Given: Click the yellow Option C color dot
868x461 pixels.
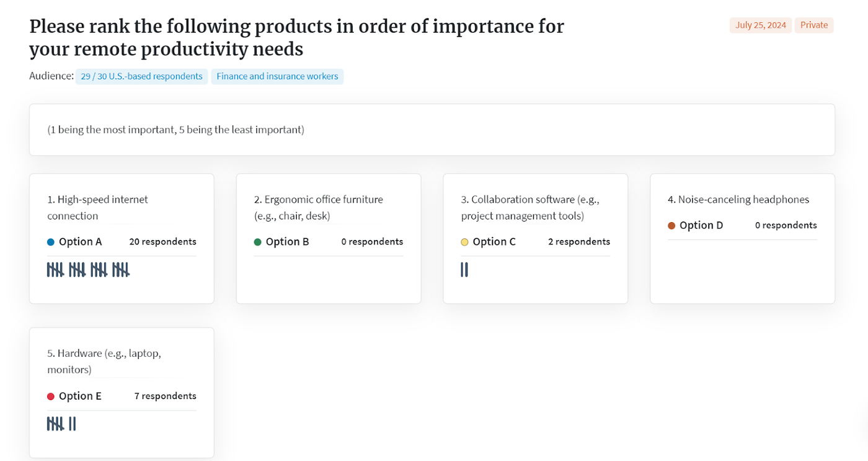Looking at the screenshot, I should (464, 242).
